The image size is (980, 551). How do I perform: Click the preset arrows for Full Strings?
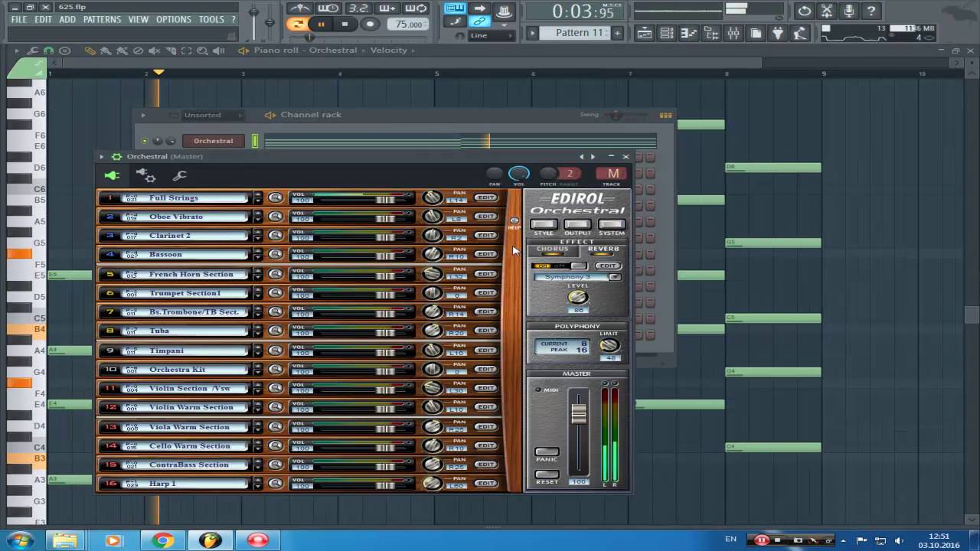(257, 198)
